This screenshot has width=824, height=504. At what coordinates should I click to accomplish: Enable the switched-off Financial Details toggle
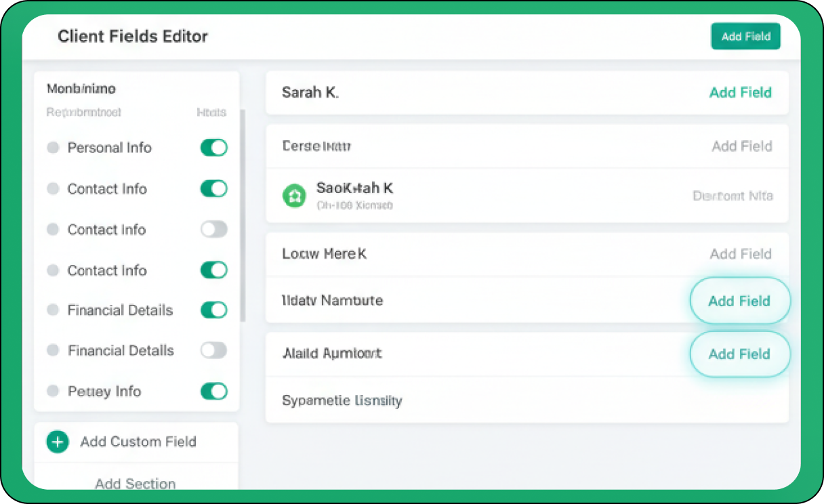click(213, 350)
